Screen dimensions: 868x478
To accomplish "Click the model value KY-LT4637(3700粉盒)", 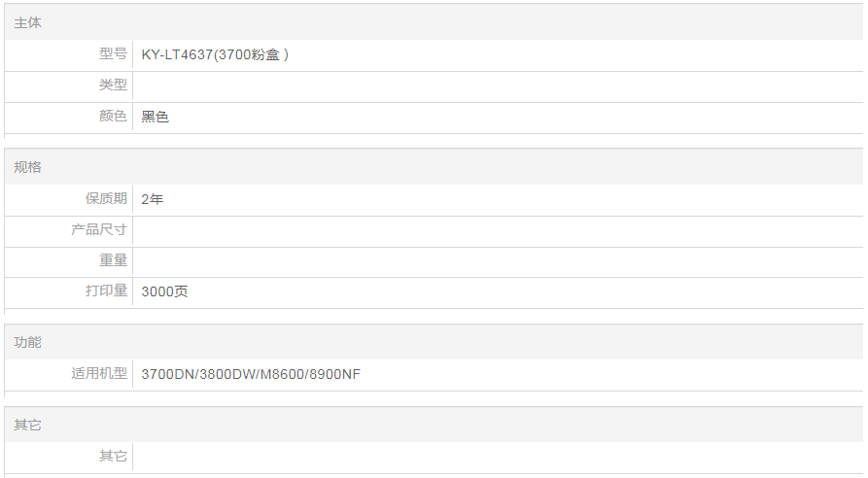I will pos(215,55).
